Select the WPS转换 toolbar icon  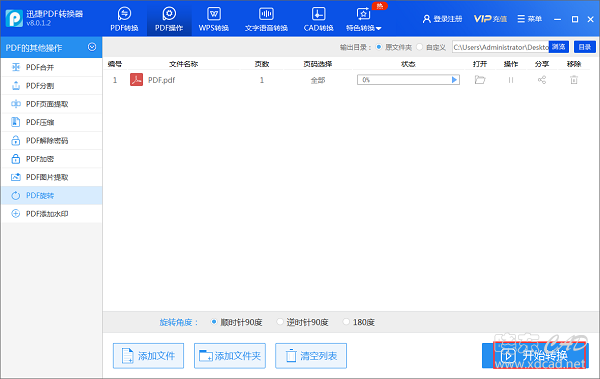[x=214, y=19]
